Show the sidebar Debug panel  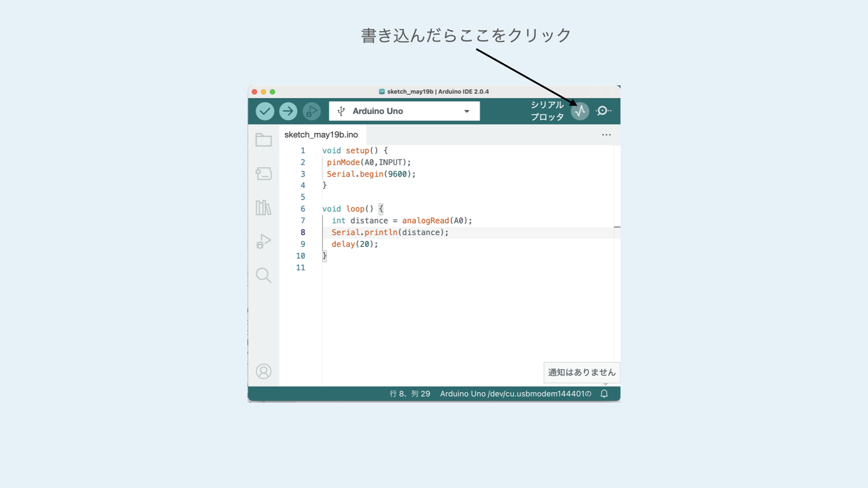coord(264,241)
